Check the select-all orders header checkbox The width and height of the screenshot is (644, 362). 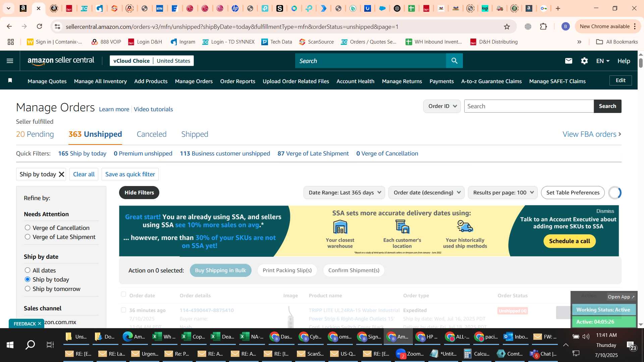(123, 294)
